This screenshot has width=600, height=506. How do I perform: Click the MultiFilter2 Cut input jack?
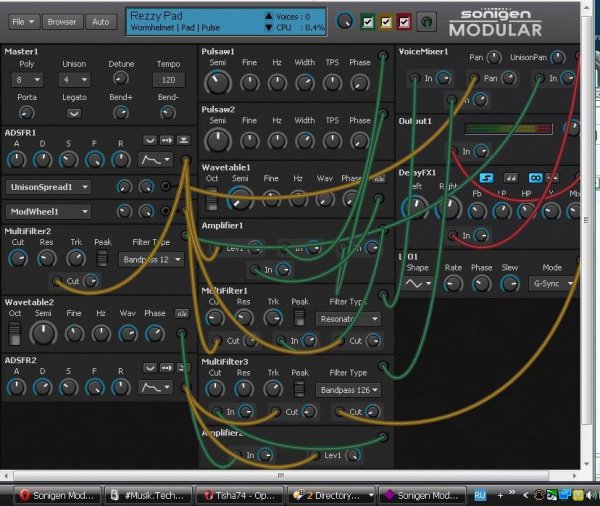(57, 281)
